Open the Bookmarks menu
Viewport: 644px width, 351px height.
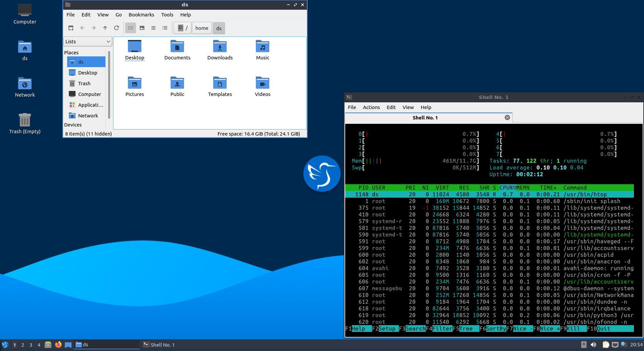141,15
